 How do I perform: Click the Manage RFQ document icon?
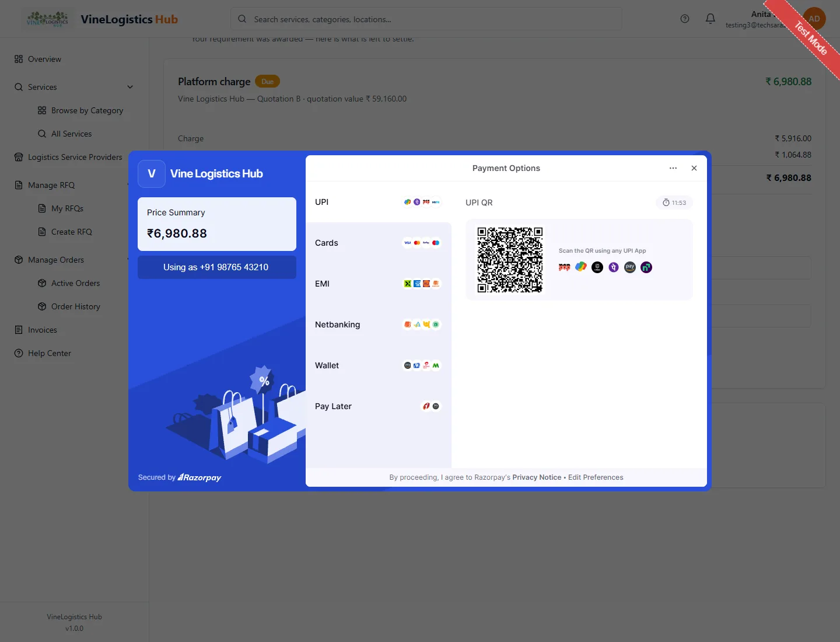[x=19, y=185]
